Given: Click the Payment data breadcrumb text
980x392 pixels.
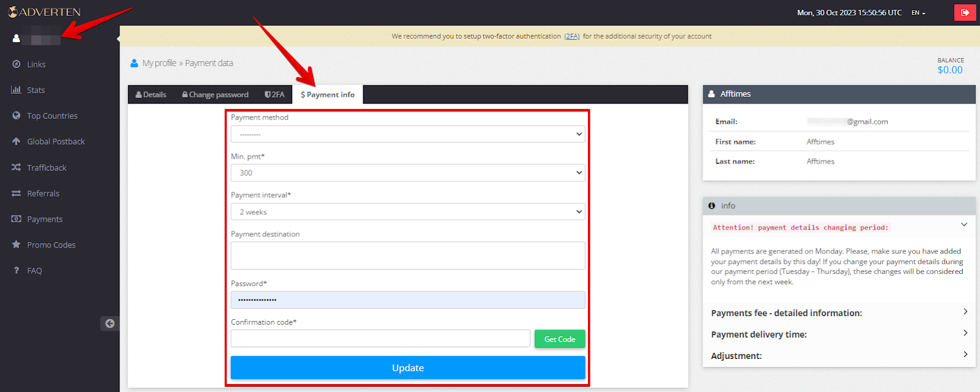Looking at the screenshot, I should tap(209, 63).
